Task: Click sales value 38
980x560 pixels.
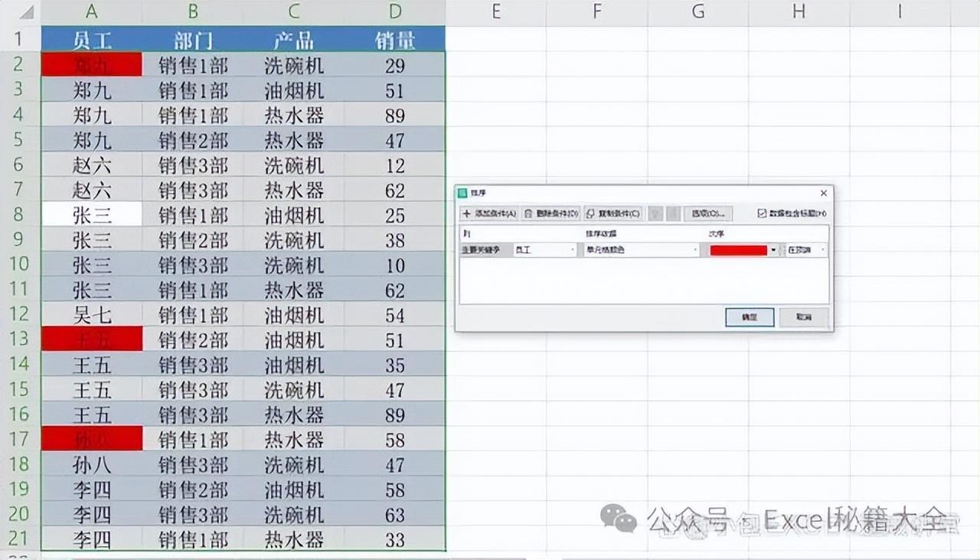Action: point(395,239)
